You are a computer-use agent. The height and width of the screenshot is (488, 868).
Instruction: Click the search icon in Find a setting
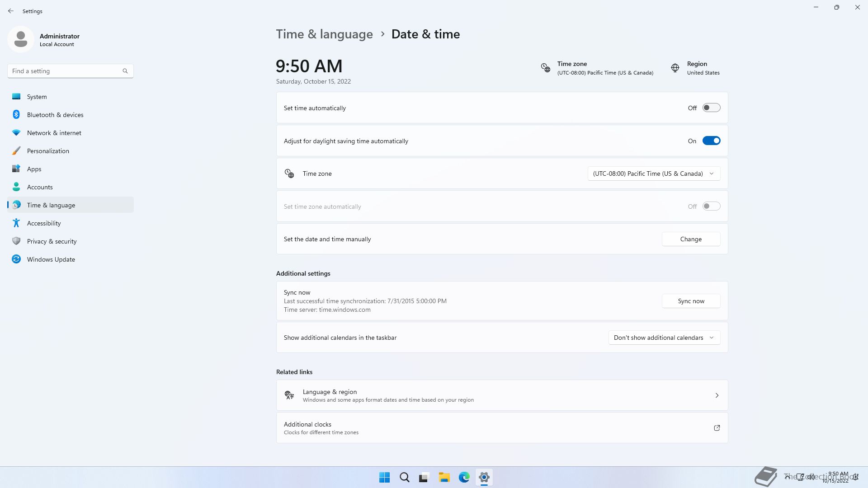125,71
